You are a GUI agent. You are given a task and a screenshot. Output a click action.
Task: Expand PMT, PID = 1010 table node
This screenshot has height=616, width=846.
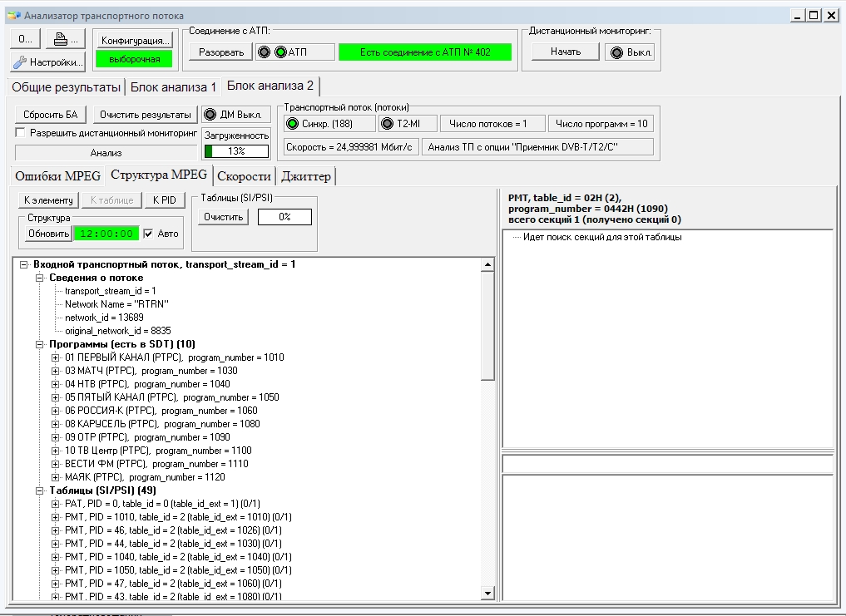(x=55, y=517)
